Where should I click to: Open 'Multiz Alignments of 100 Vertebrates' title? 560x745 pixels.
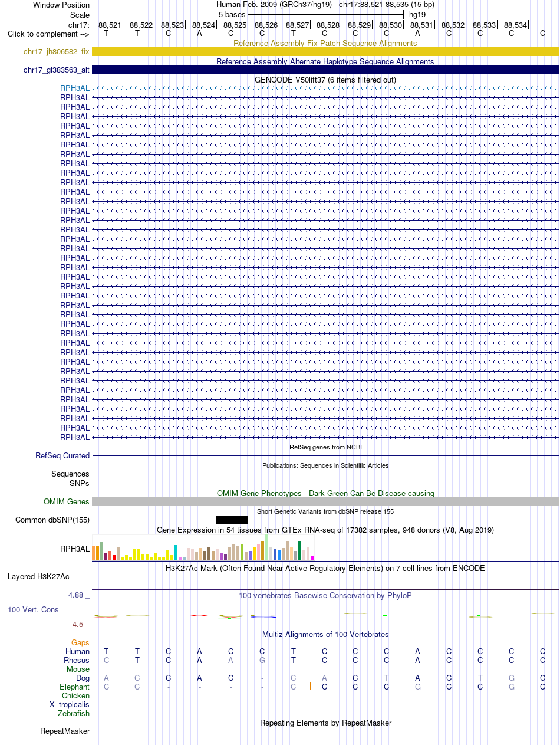(x=325, y=635)
